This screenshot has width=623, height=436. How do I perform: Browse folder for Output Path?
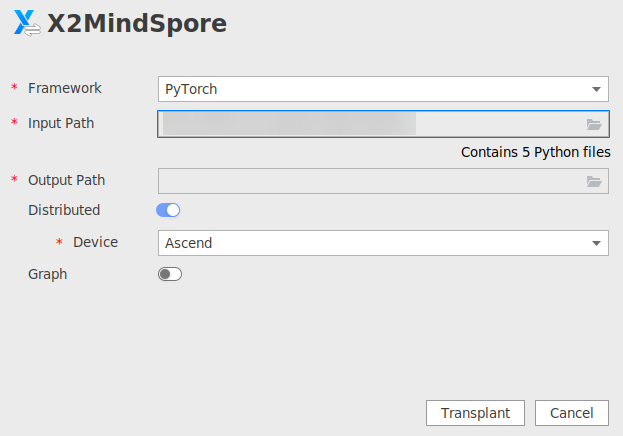click(594, 182)
